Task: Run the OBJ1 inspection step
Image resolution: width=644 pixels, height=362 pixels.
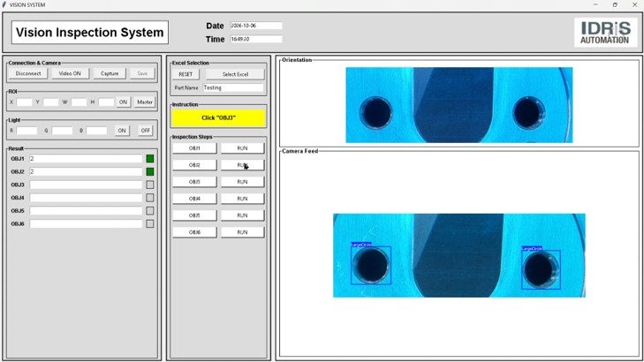Action: (242, 148)
